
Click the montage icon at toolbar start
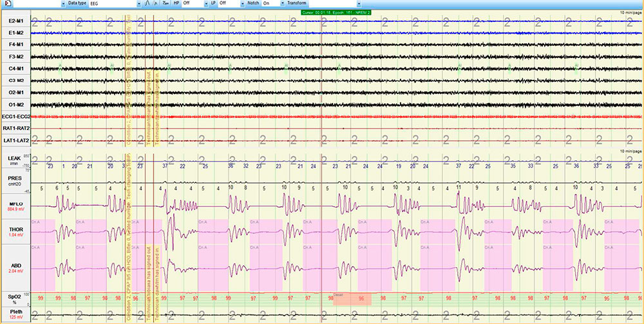pos(8,3)
